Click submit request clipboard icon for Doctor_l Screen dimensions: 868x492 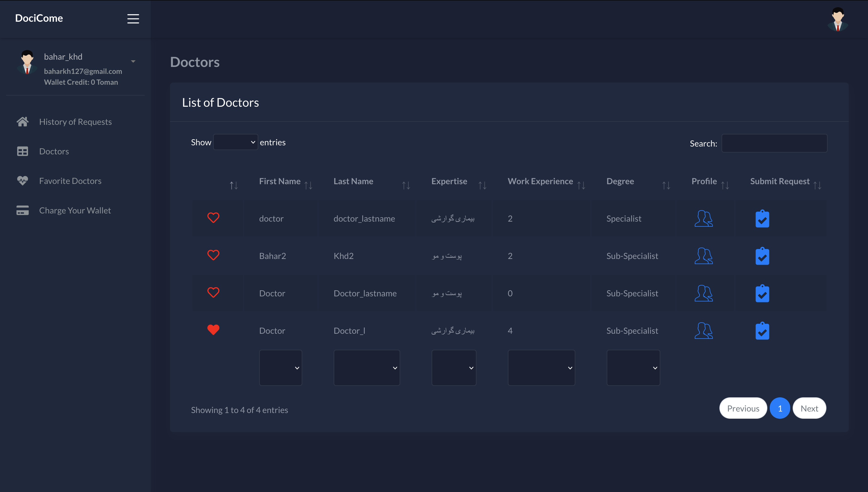[x=762, y=331]
